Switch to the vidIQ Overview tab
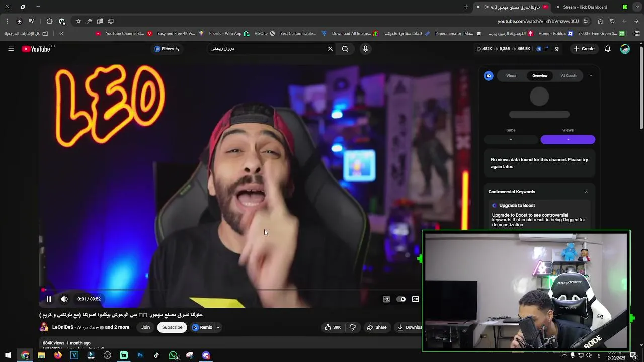The height and width of the screenshot is (362, 644). coord(540,76)
